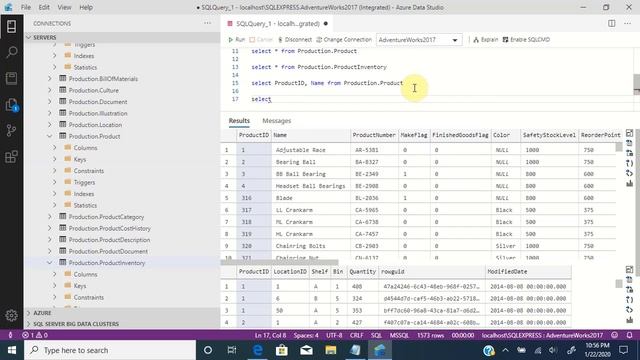The image size is (640, 360).
Task: Select Production.Location in the tree
Action: point(95,125)
